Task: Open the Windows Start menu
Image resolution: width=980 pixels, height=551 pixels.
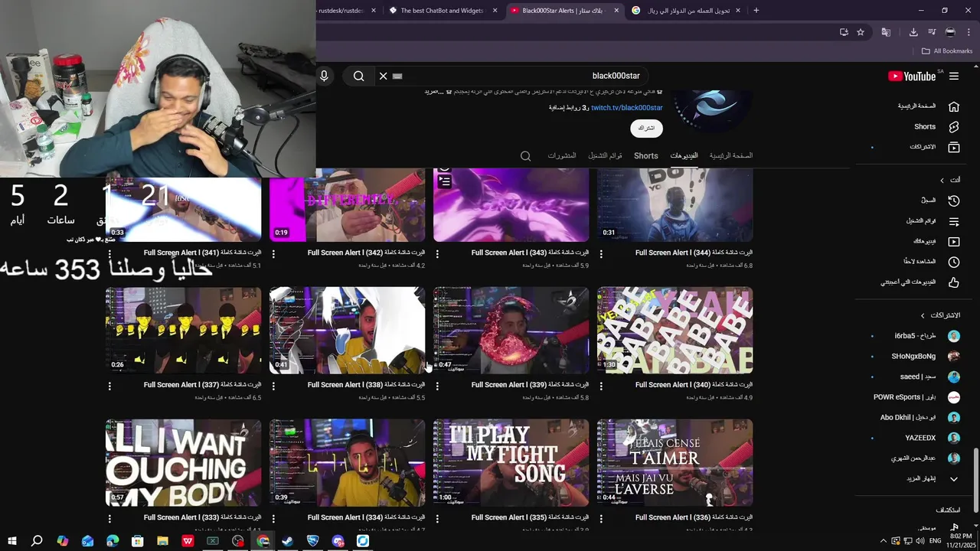Action: pyautogui.click(x=11, y=541)
